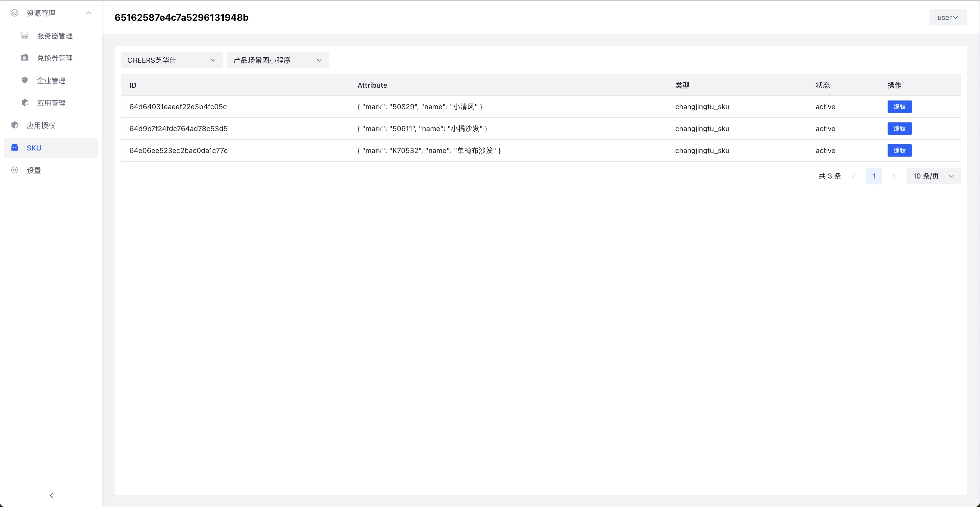Click the 操作 column header
The width and height of the screenshot is (980, 507).
tap(894, 85)
